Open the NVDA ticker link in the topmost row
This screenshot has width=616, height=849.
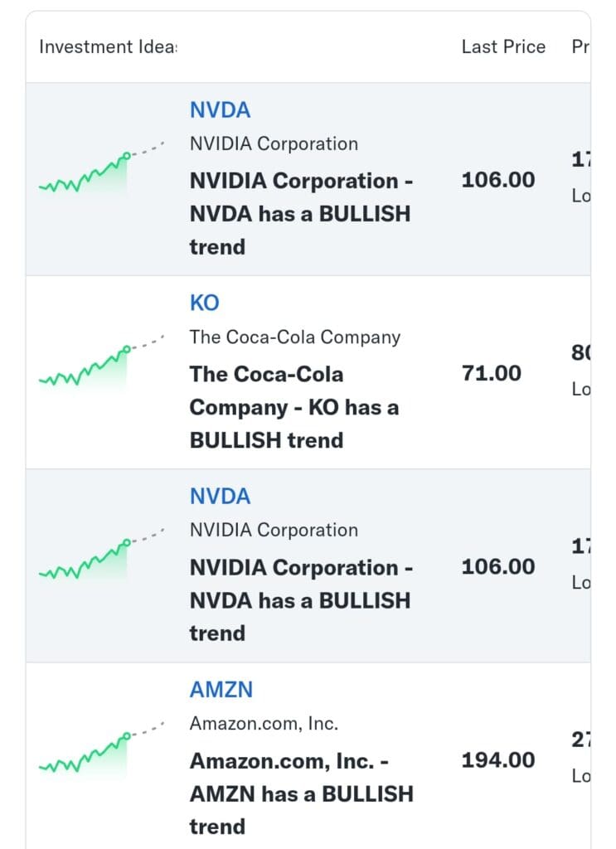coord(220,110)
